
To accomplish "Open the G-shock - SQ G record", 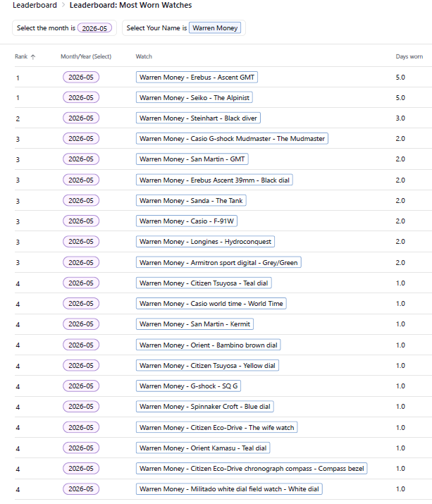I will pyautogui.click(x=188, y=386).
